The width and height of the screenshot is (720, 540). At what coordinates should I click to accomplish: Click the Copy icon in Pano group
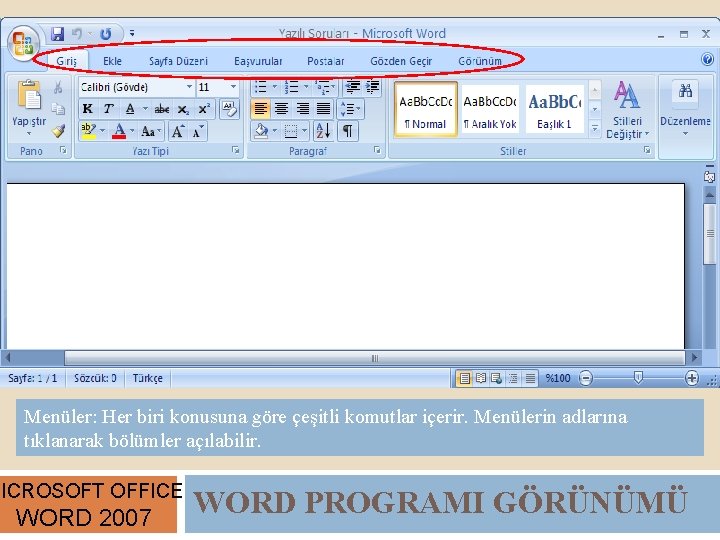[x=58, y=109]
